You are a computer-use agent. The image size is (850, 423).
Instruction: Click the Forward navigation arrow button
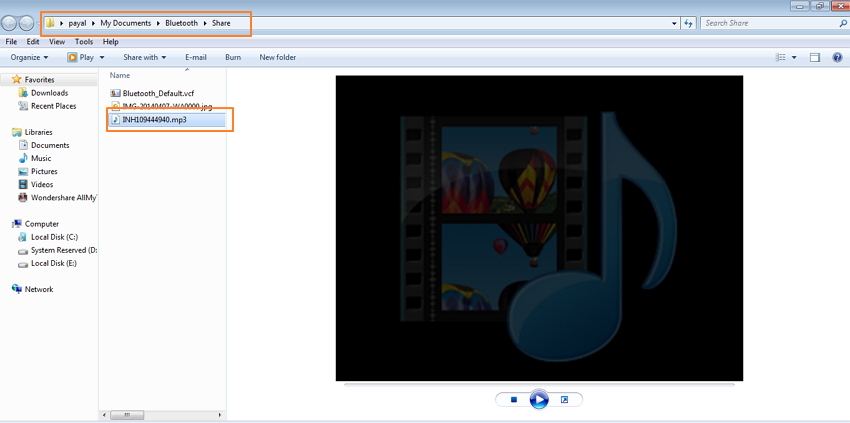coord(28,23)
